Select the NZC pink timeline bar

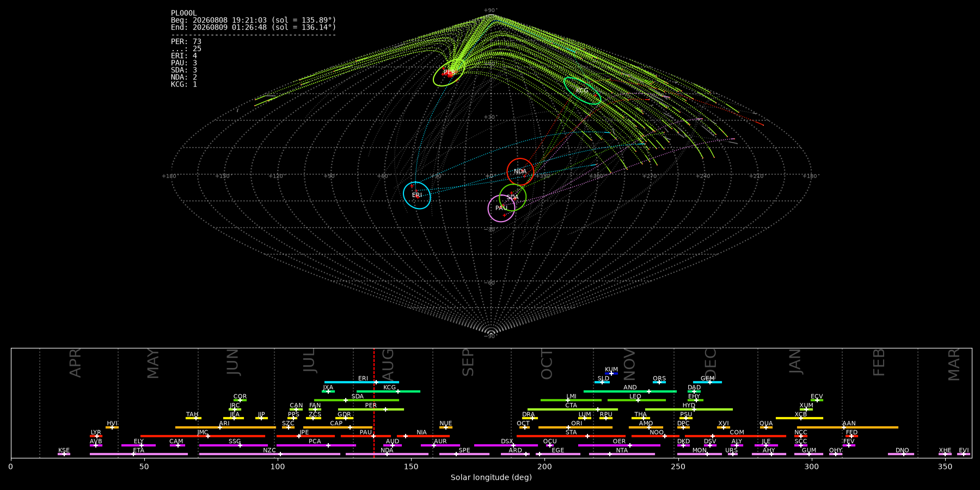[x=269, y=454]
